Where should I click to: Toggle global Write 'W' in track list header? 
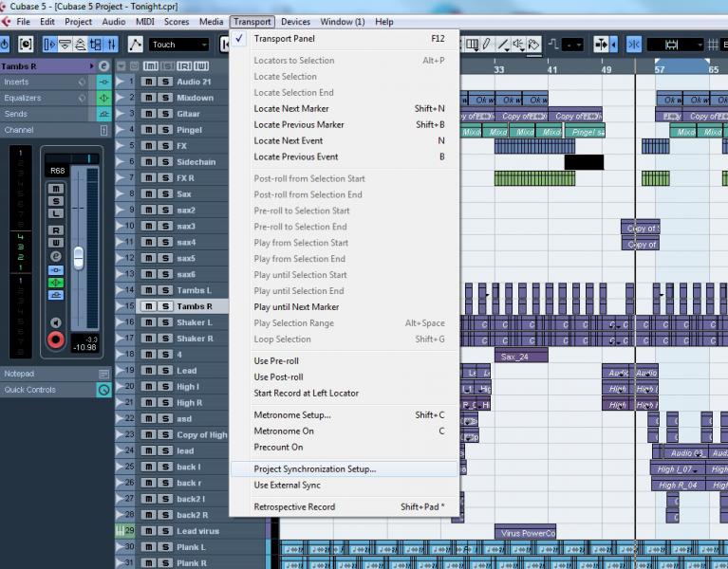[201, 66]
